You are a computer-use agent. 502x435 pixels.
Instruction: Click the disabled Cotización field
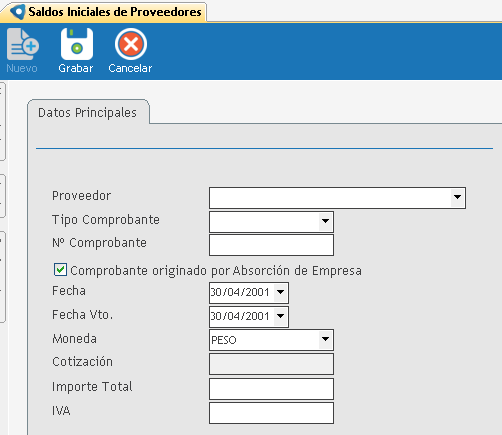tap(271, 364)
